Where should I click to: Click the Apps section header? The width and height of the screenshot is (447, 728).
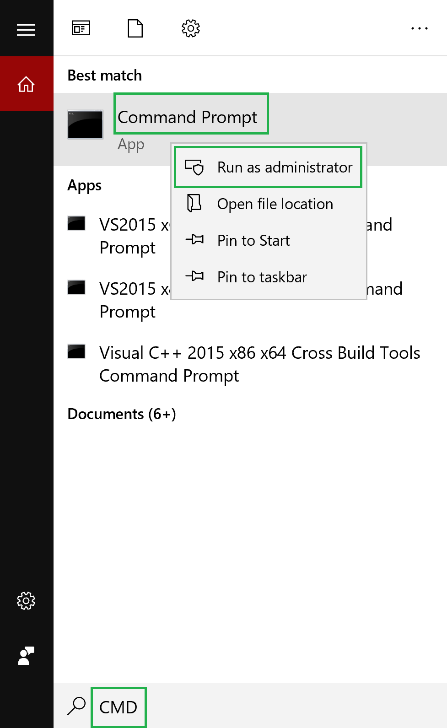click(84, 185)
